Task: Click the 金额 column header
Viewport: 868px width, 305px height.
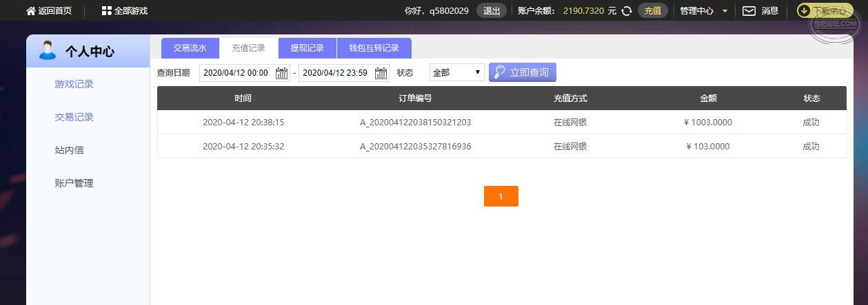Action: [x=708, y=98]
